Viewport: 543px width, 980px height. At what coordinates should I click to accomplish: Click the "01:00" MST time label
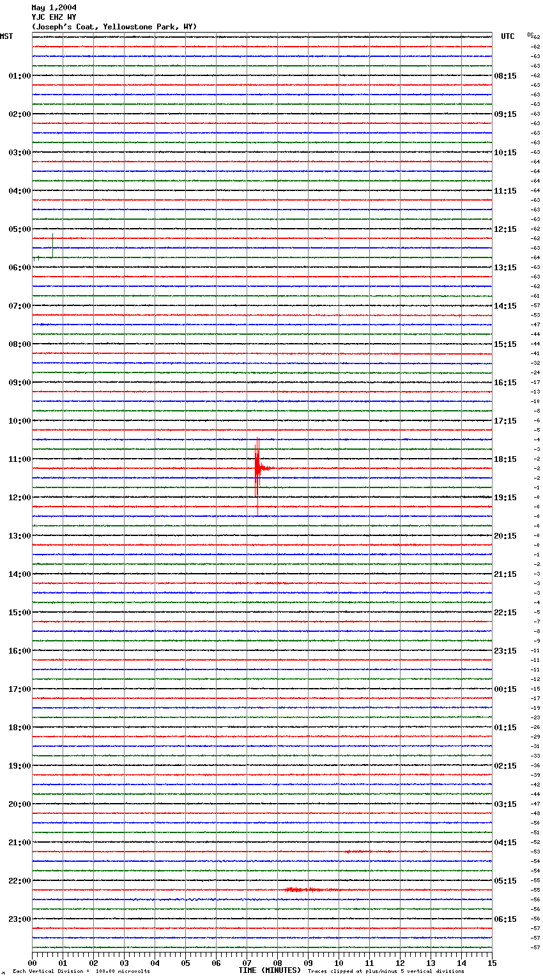[x=20, y=76]
